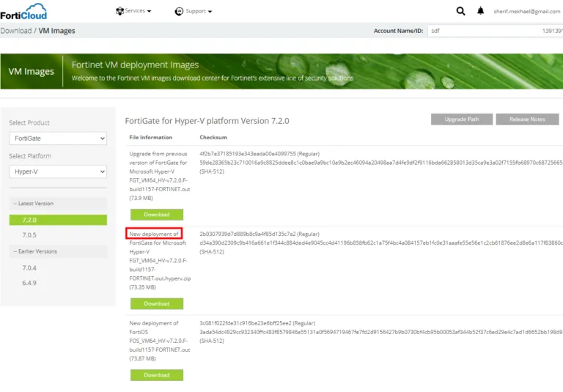Click the (73.87 MB) file size text

(x=142, y=358)
